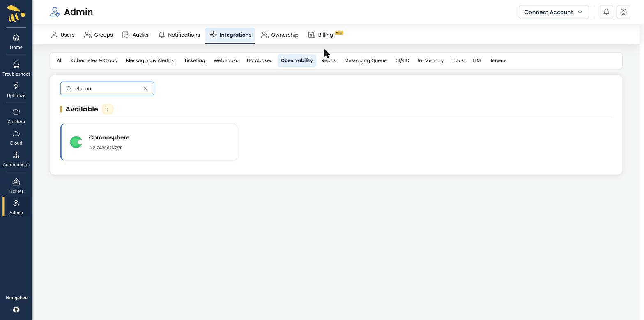Filter by Docs category
Screen dimensions: 644x320
pos(458,60)
